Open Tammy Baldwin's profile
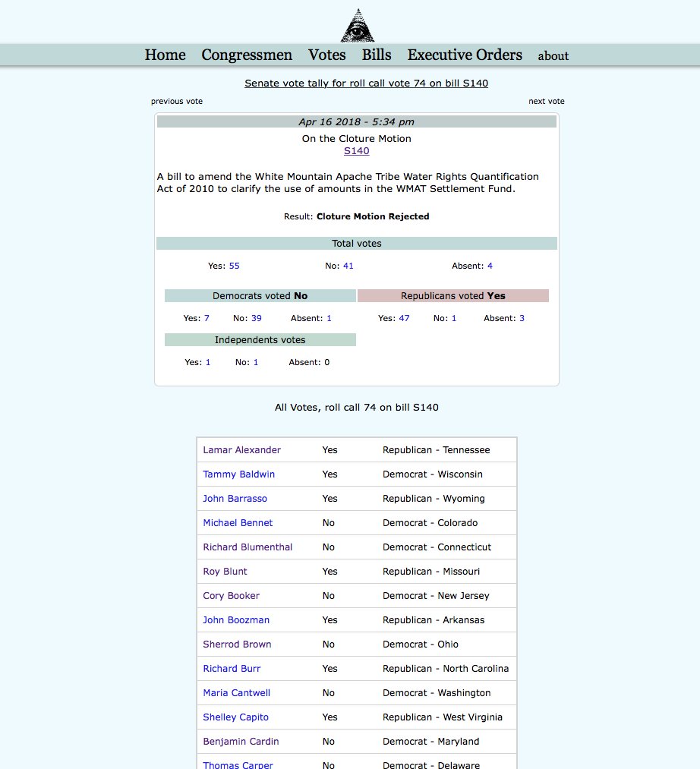This screenshot has width=700, height=769. point(239,474)
